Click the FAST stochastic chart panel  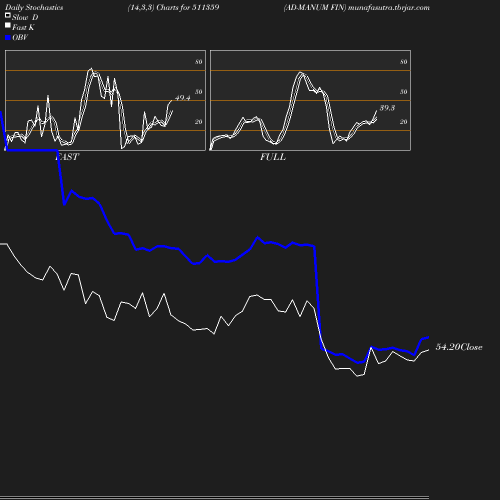tap(105, 100)
